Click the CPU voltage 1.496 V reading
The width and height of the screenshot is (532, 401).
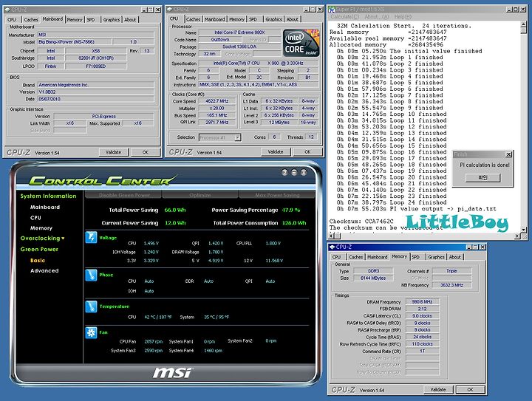[151, 244]
